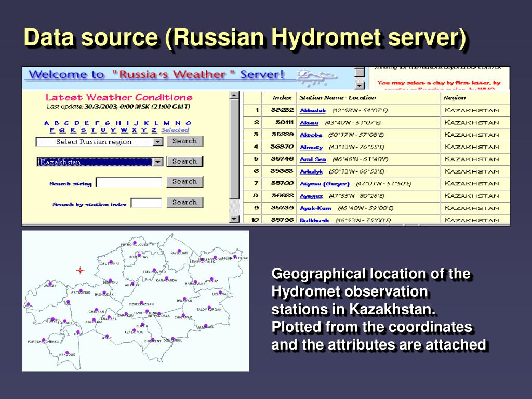Open the Aktau station link

click(x=309, y=123)
